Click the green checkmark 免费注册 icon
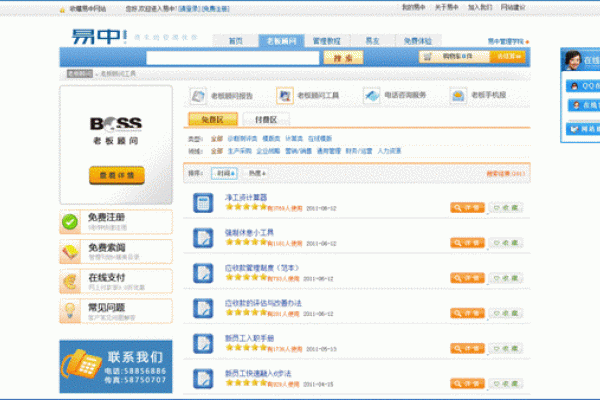Screen dimensions: 600x400 tap(70, 222)
